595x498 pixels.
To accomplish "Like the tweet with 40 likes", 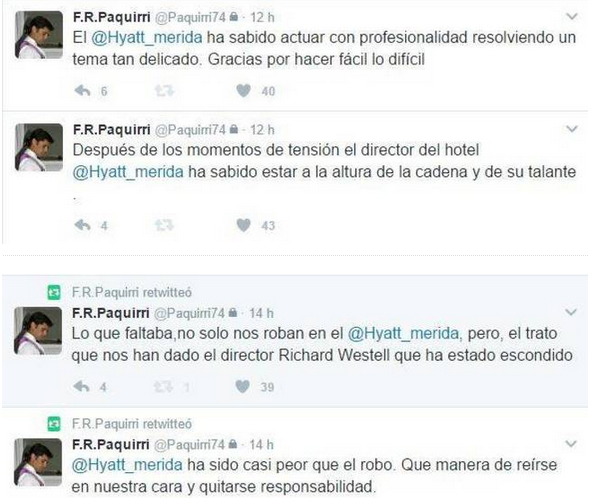I will [243, 91].
